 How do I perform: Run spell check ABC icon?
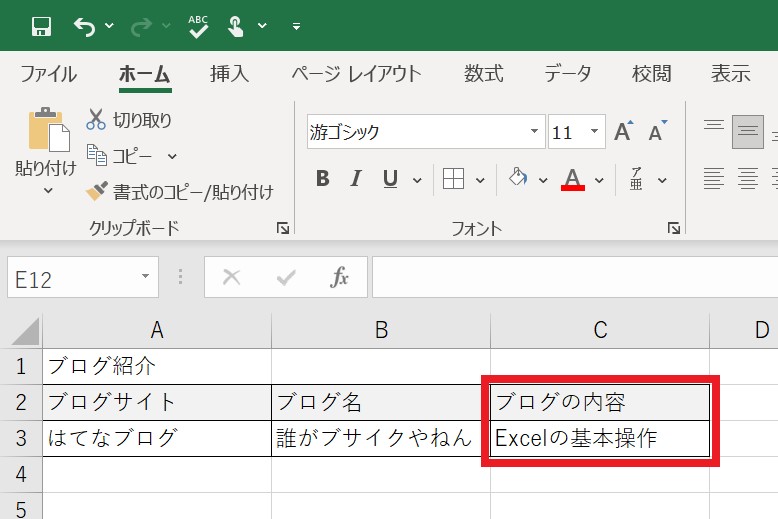[x=198, y=26]
